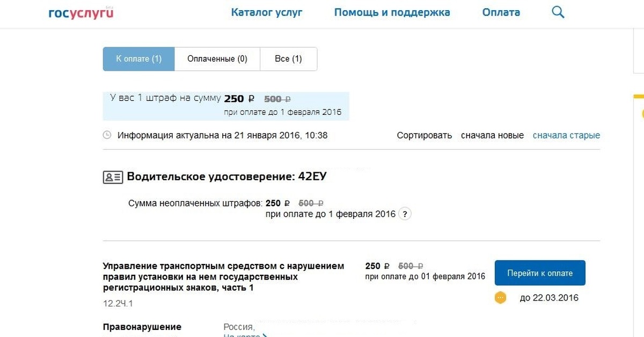The image size is (644, 337).
Task: Select the К оплате (1) tab
Action: [x=138, y=59]
